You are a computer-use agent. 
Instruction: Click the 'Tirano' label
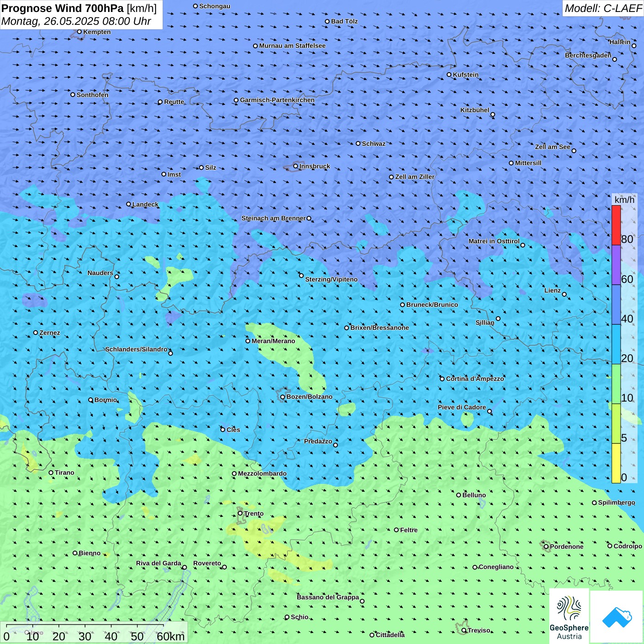point(64,472)
